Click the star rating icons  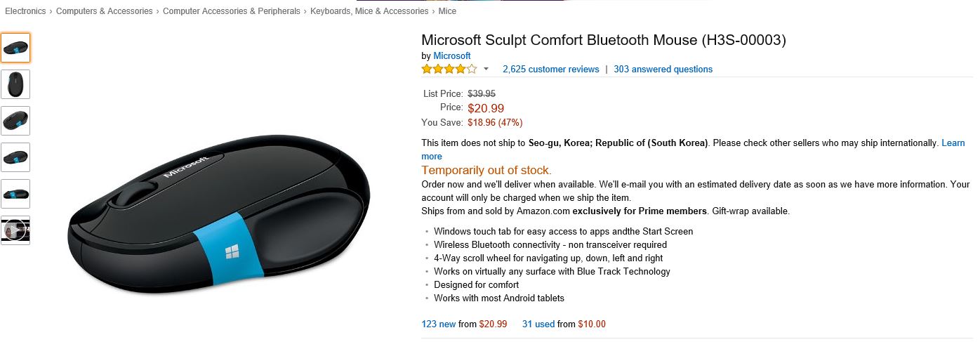449,69
